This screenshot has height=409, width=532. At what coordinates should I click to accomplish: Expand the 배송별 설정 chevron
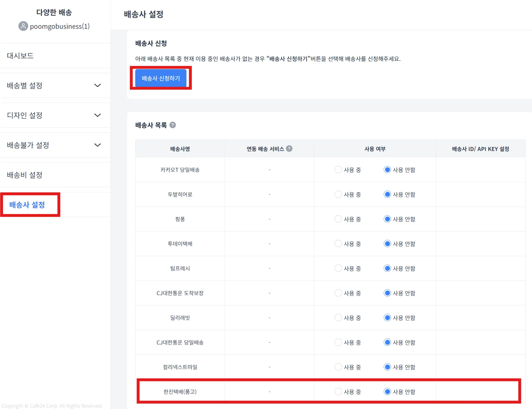[98, 85]
